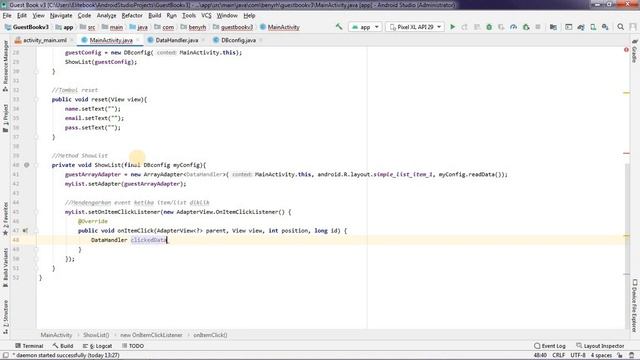This screenshot has width=640, height=360.
Task: Open the Event Log
Action: (x=549, y=346)
